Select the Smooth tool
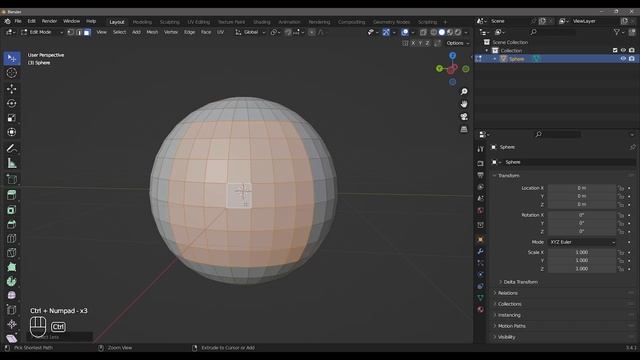Screen dimensions: 640x360 click(x=11, y=295)
